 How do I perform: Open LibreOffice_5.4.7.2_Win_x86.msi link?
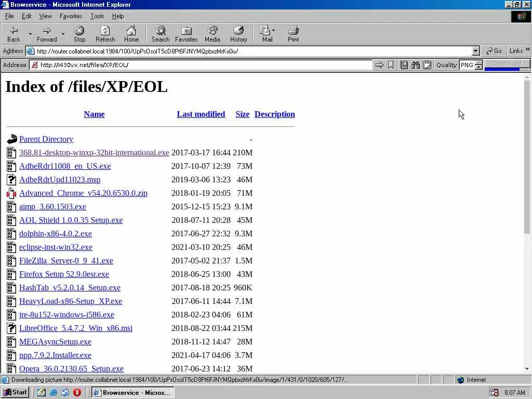(76, 328)
